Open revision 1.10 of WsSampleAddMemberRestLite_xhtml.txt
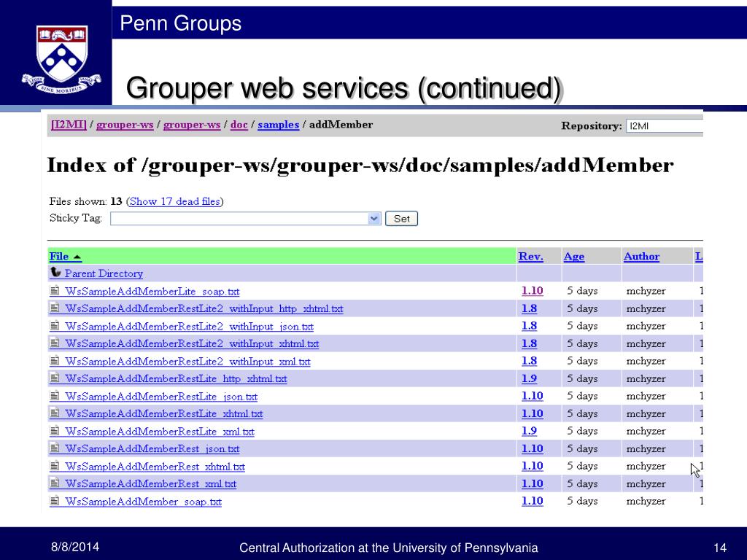 (x=532, y=413)
